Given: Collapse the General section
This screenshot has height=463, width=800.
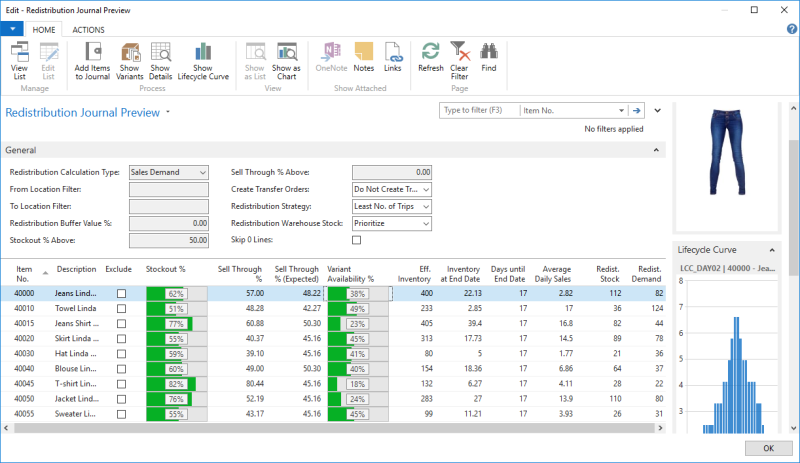Looking at the screenshot, I should click(657, 150).
